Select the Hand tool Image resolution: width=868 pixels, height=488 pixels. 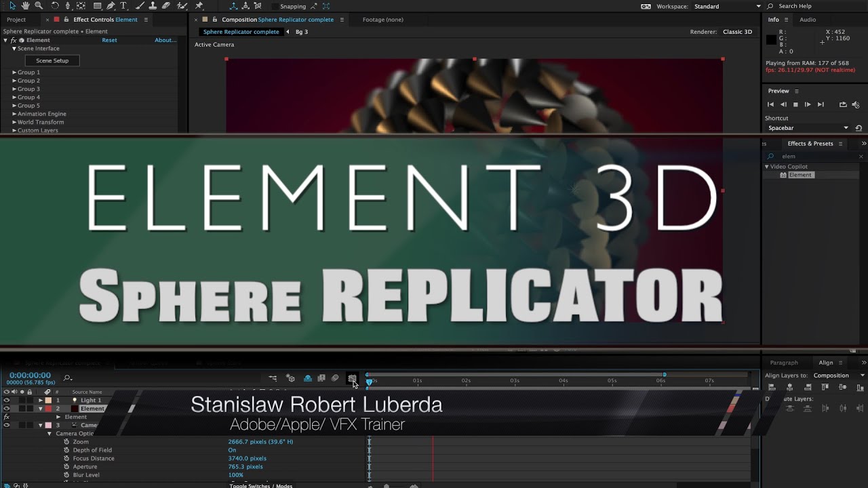pyautogui.click(x=26, y=6)
